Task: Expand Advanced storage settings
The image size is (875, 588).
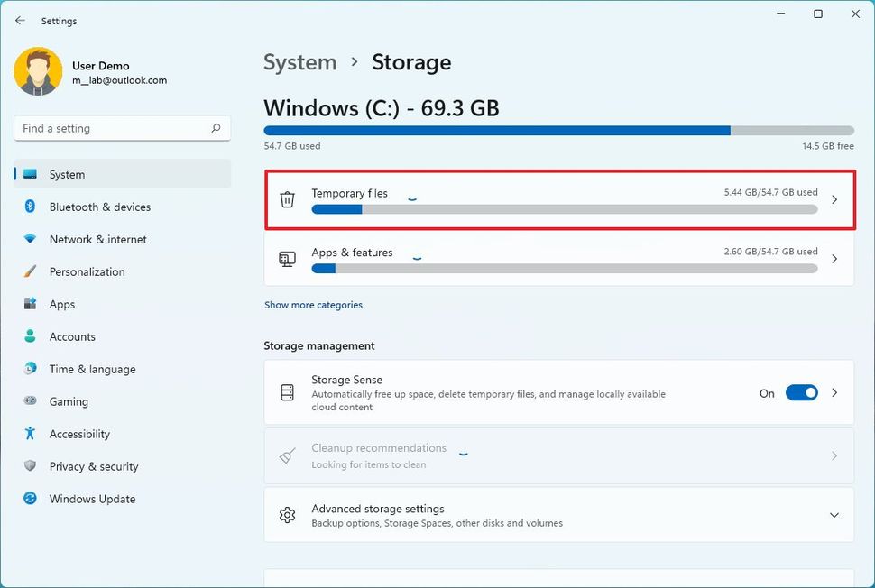Action: (x=834, y=515)
